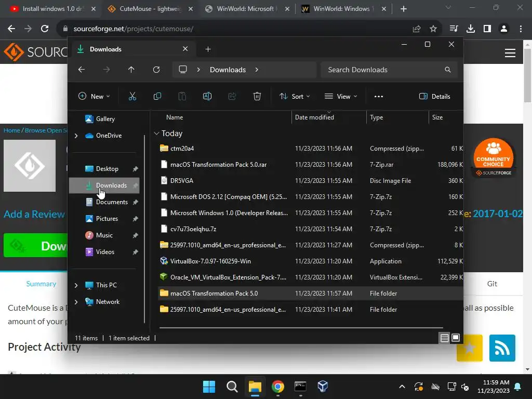Click Add a Review link
The height and width of the screenshot is (399, 532).
[x=34, y=214]
